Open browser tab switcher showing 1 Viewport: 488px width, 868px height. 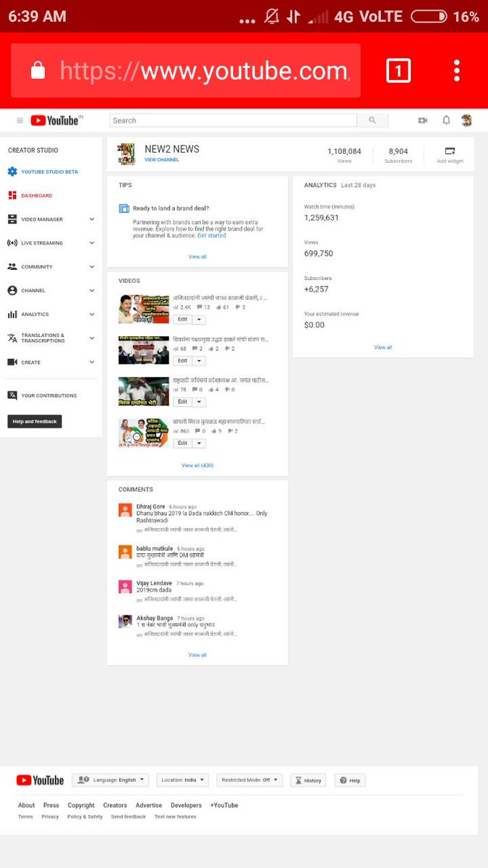398,71
